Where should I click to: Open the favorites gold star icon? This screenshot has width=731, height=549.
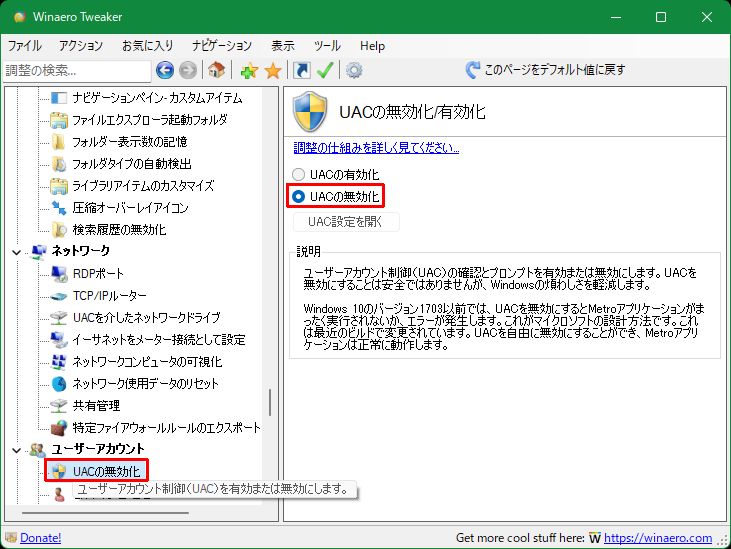tap(273, 71)
